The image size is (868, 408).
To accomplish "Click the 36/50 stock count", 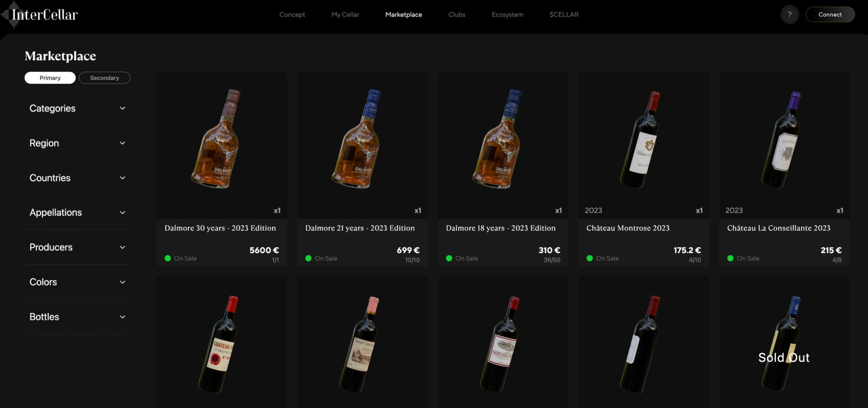I will (x=552, y=260).
